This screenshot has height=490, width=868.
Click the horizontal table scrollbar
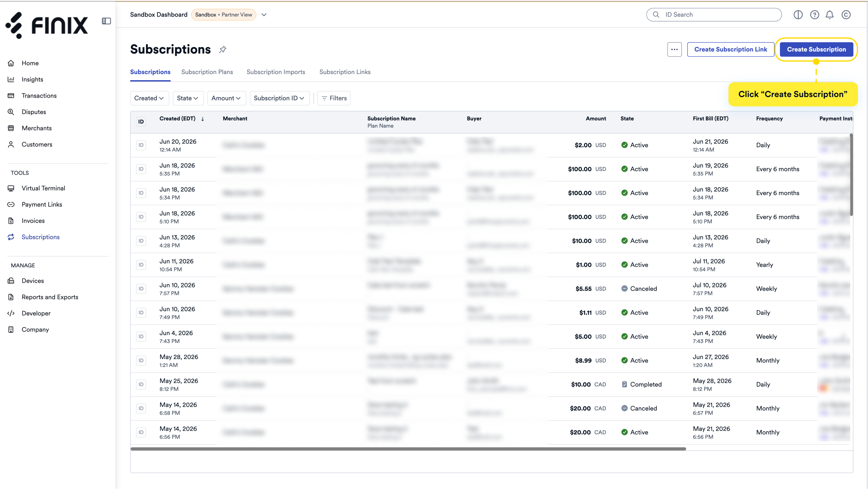click(408, 449)
